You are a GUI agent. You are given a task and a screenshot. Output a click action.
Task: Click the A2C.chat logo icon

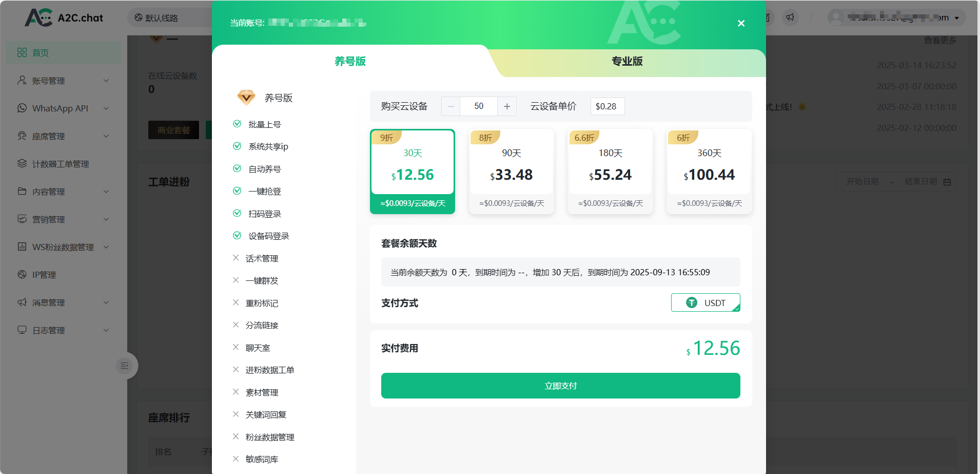[38, 17]
